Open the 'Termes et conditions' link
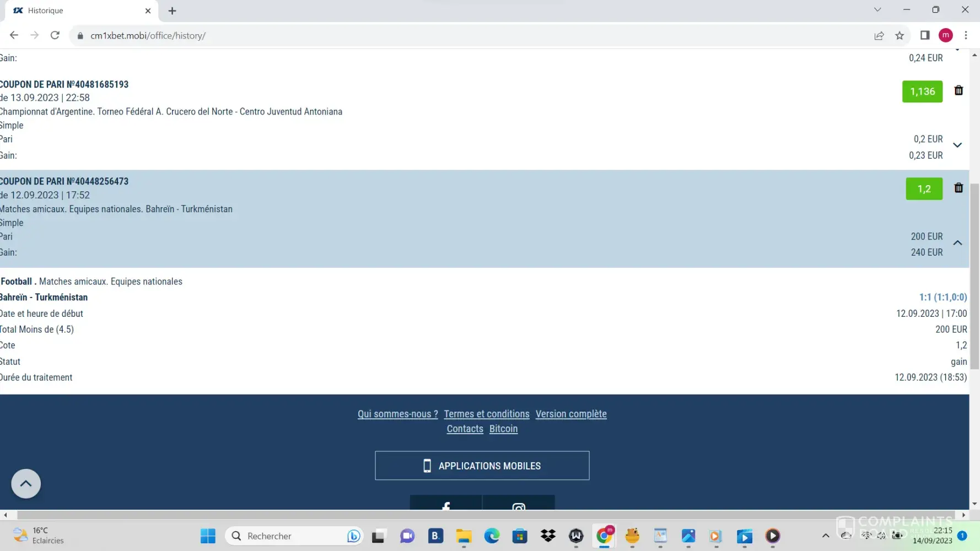Image resolution: width=980 pixels, height=551 pixels. 487,414
